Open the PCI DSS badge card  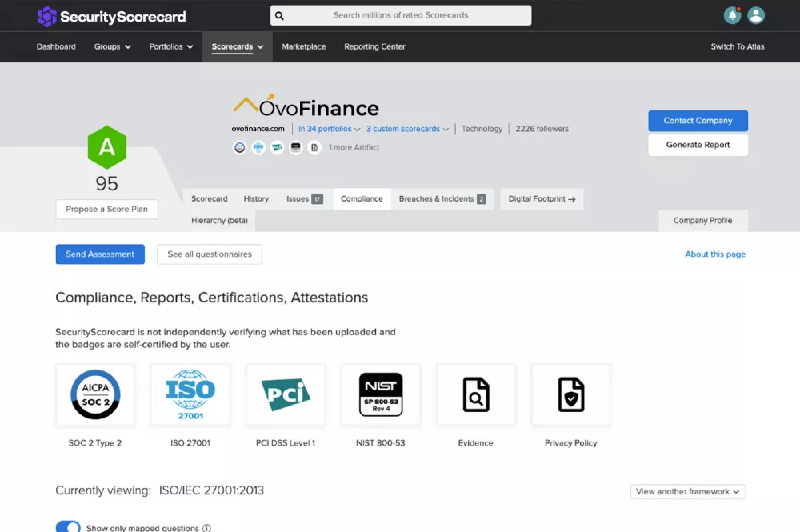(286, 394)
